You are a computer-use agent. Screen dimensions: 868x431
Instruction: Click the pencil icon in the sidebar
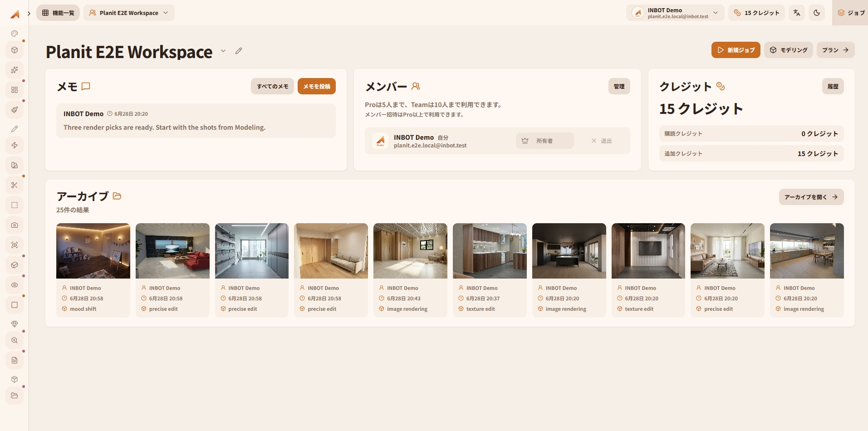click(x=15, y=129)
